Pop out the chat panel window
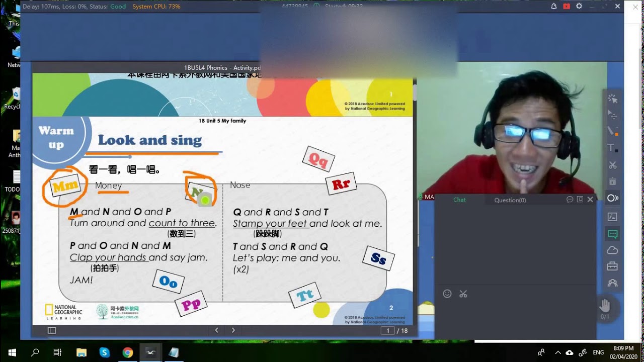 (580, 200)
